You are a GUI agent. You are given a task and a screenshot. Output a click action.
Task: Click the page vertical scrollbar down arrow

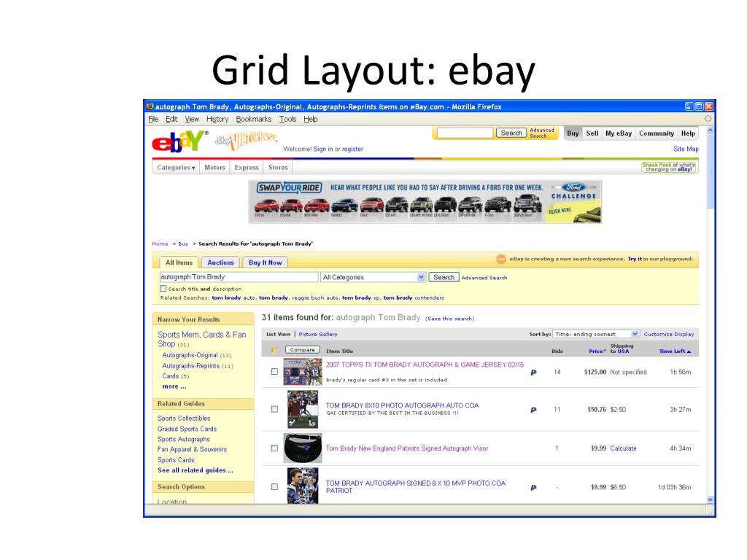coord(710,499)
